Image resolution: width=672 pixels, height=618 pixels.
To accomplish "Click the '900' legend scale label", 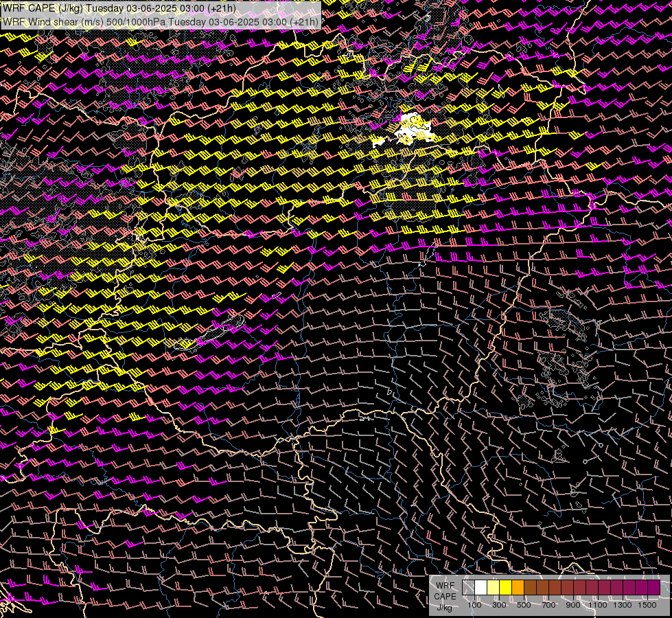I will [x=573, y=605].
